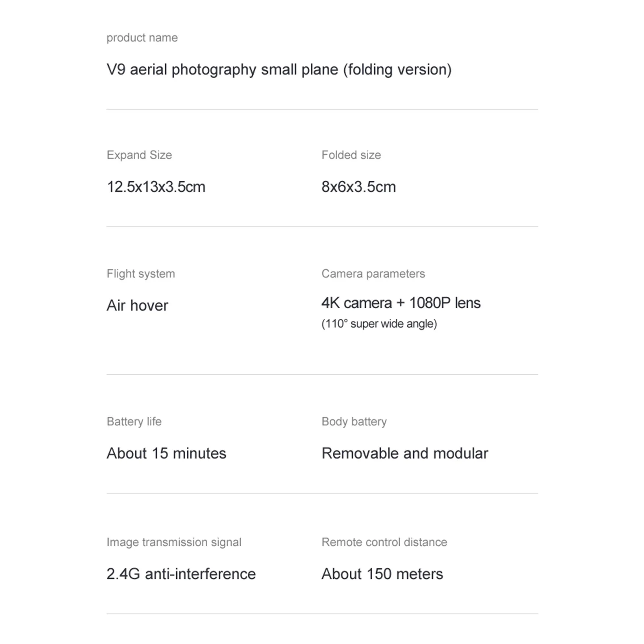
Task: Click the 'Body battery' label
Action: coord(354,421)
